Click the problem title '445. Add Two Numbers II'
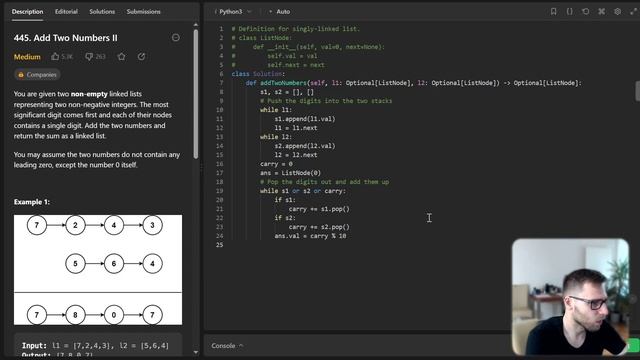640x360 pixels. click(x=65, y=38)
